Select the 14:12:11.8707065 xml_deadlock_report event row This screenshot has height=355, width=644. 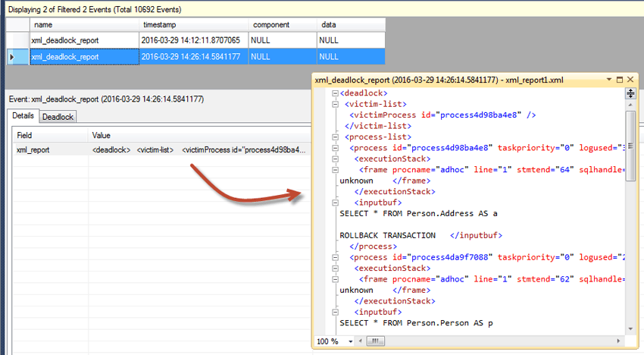click(x=196, y=40)
